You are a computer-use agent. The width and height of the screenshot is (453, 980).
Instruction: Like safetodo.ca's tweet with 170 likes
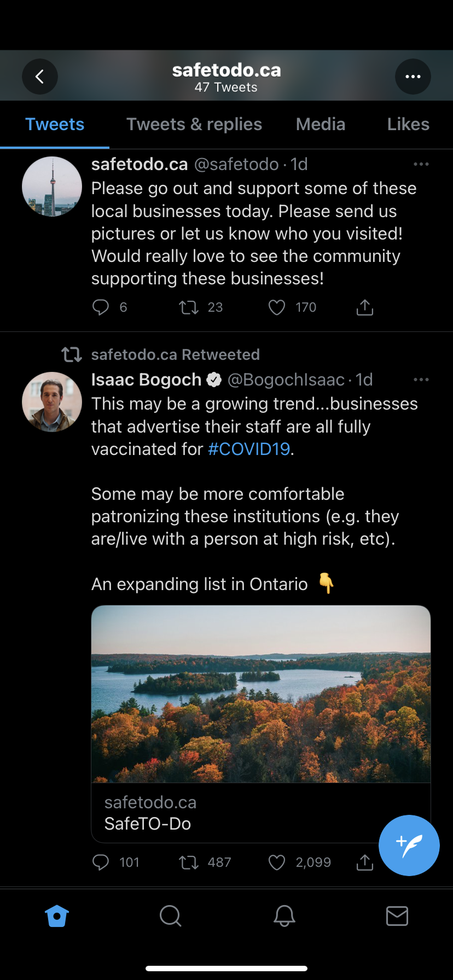pyautogui.click(x=277, y=307)
